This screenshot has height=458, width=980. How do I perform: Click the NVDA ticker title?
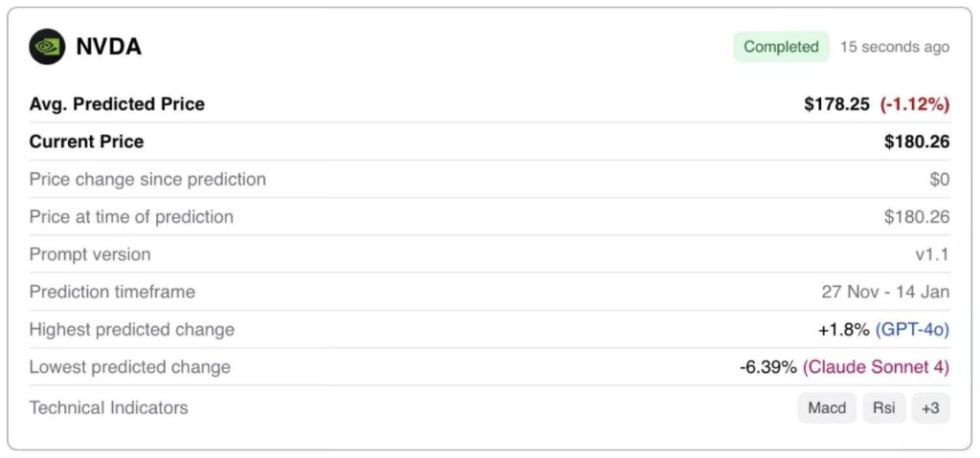click(x=108, y=46)
